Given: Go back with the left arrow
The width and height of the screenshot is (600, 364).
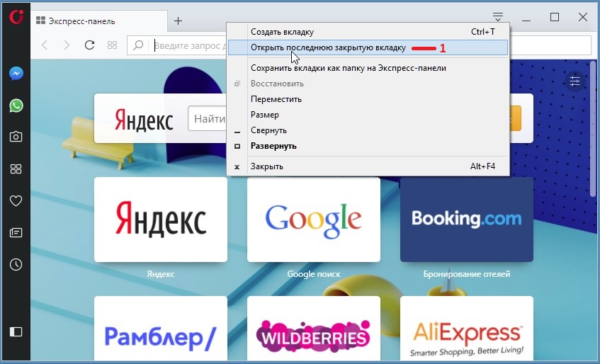Looking at the screenshot, I should pos(45,45).
